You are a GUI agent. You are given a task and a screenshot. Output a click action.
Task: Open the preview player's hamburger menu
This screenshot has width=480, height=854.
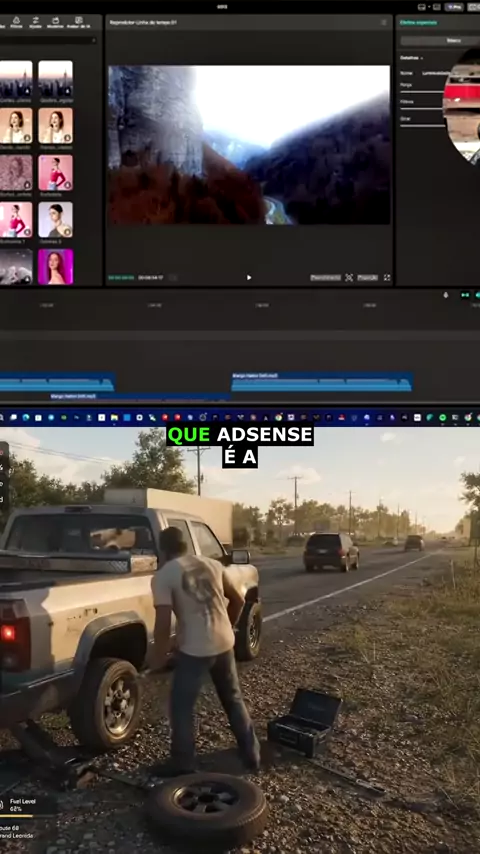[384, 22]
